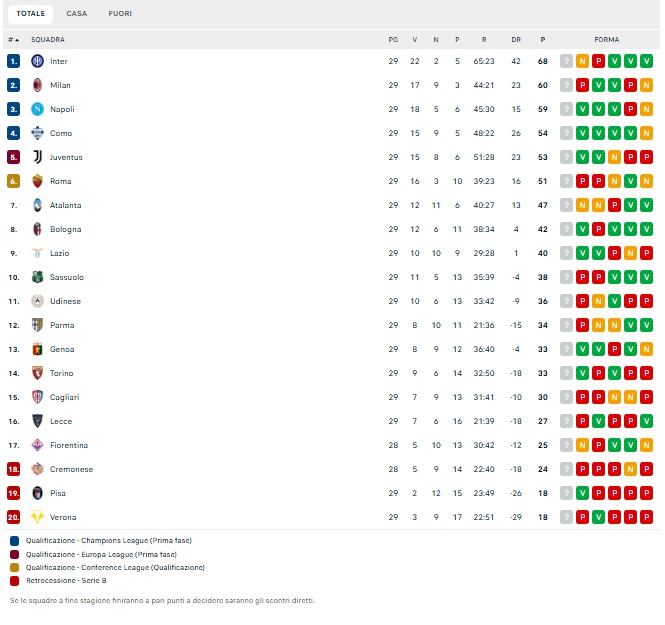Click Inter's gray question mark form badge
The width and height of the screenshot is (665, 625).
point(566,61)
